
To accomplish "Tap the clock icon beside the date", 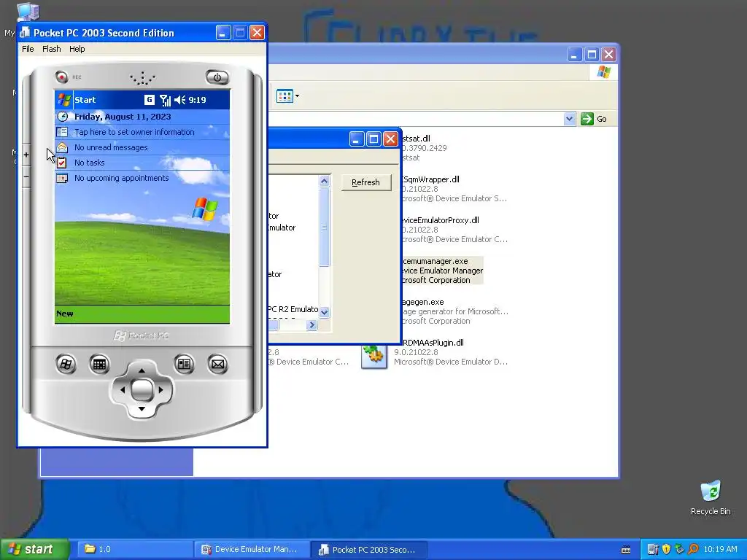I will (x=63, y=116).
